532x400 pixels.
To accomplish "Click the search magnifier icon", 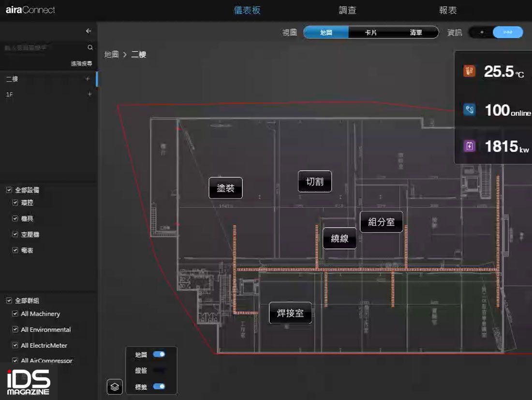I will (x=90, y=47).
